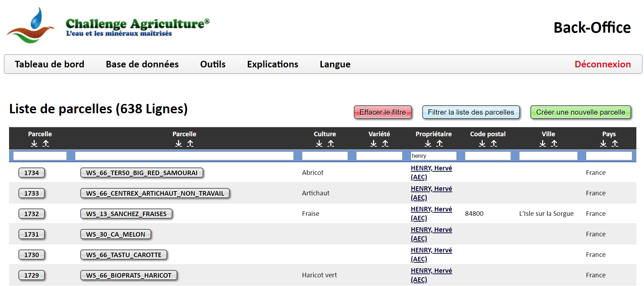Sort Culture column descending
Viewport: 644px width, 286px height.
coord(319,144)
